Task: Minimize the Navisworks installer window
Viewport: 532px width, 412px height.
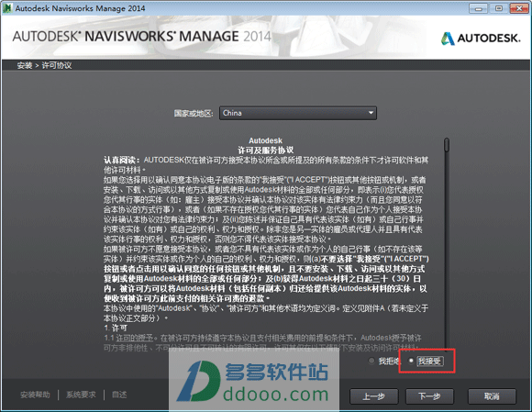Action: (x=479, y=8)
